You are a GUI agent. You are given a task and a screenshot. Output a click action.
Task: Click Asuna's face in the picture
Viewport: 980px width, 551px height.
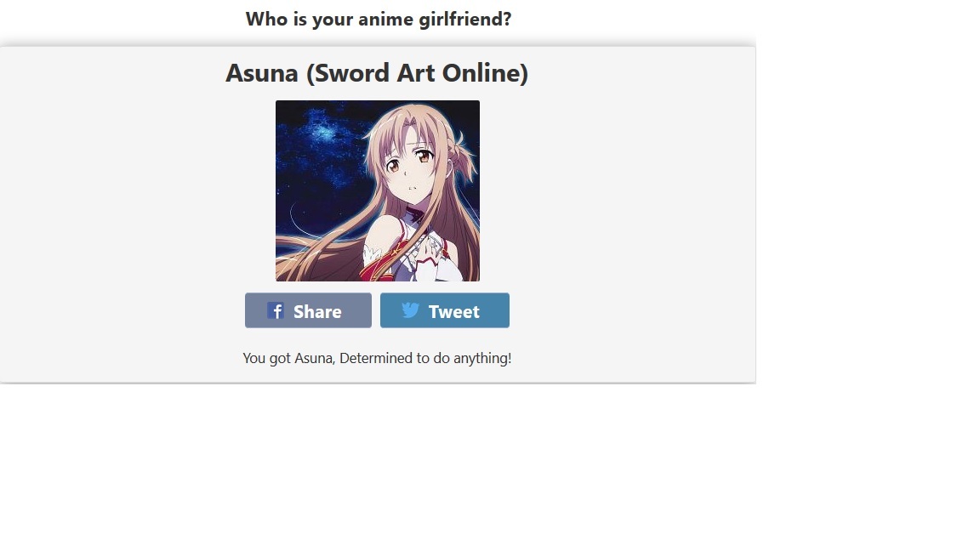pos(407,166)
